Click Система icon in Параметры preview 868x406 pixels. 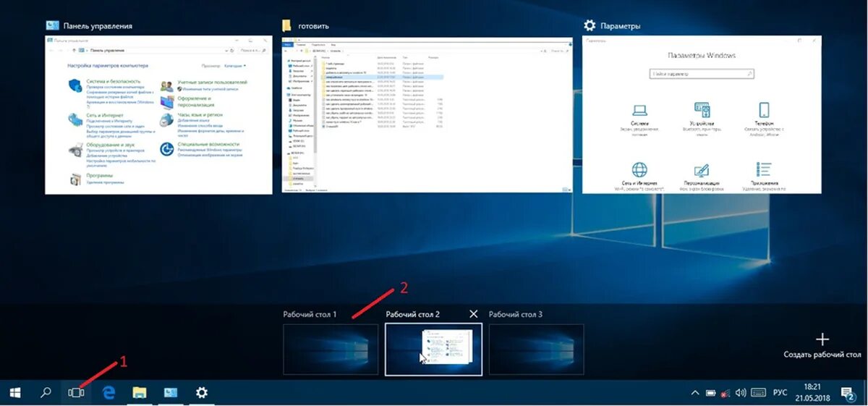(x=639, y=110)
